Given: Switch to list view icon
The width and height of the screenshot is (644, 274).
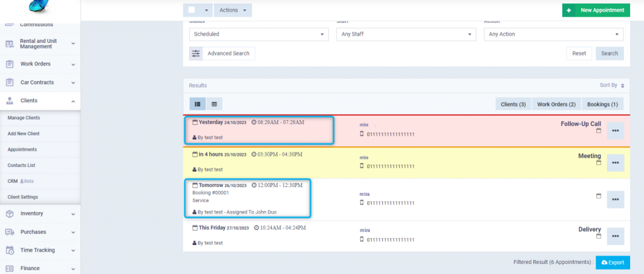Looking at the screenshot, I should tap(197, 104).
